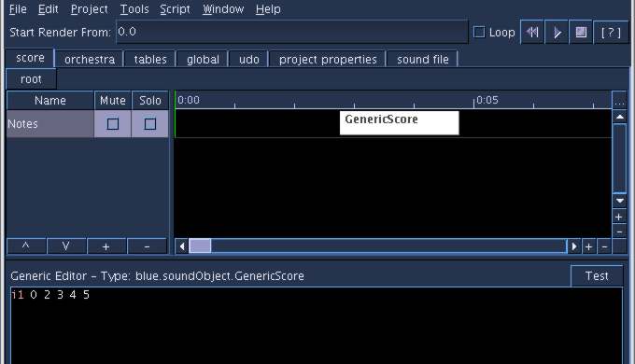Click the Test button in the Generic Editor

pyautogui.click(x=597, y=275)
